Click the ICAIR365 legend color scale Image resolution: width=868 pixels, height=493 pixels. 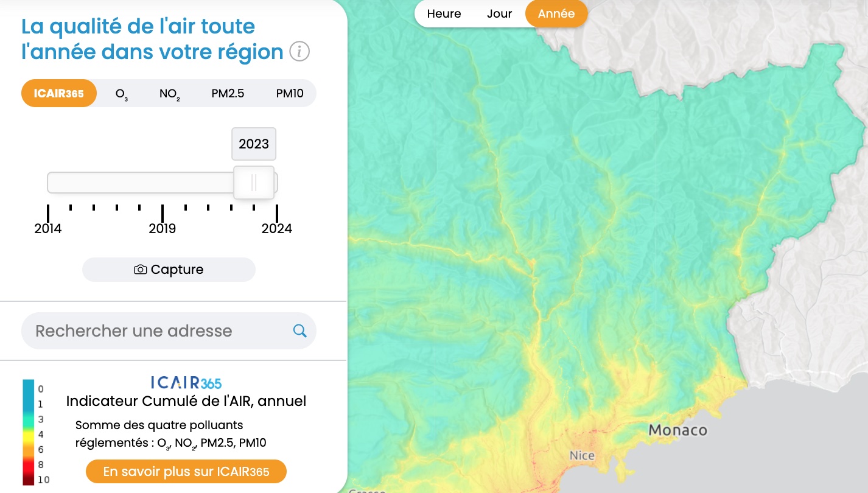click(x=29, y=432)
